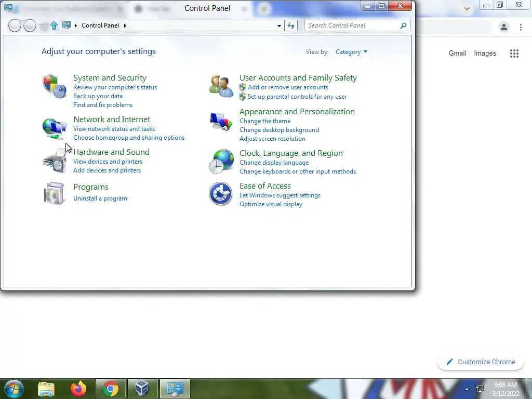Open Chrome tab search chevron
Viewport: 532px width, 399px height.
click(x=467, y=8)
